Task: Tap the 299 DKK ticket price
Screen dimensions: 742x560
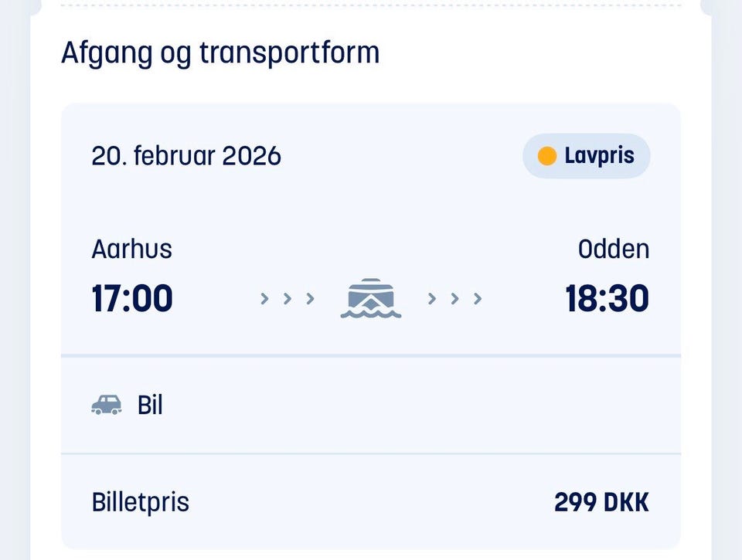Action: tap(601, 502)
